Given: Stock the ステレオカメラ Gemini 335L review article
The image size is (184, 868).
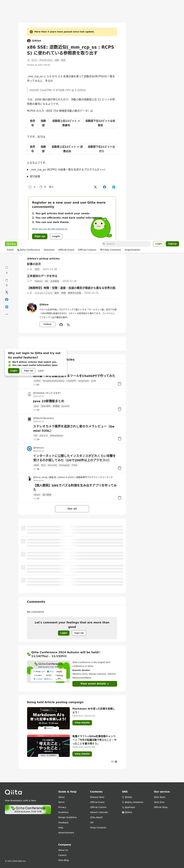Looking at the screenshot, I should [x=119, y=439].
